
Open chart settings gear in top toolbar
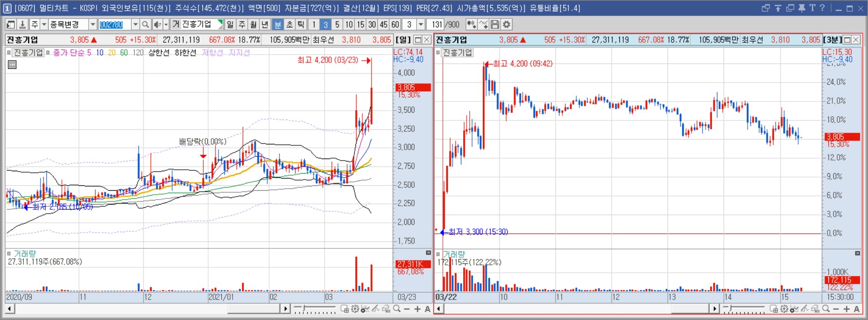pyautogui.click(x=507, y=24)
